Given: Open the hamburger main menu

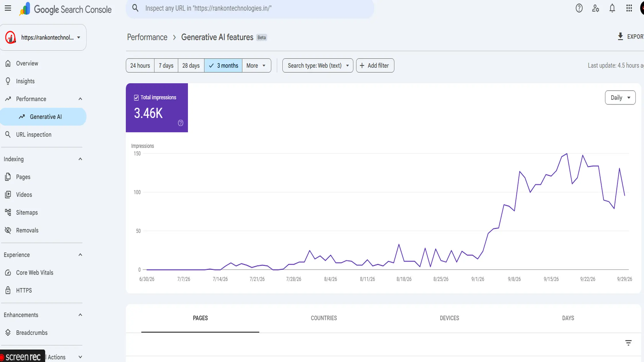Looking at the screenshot, I should 8,8.
